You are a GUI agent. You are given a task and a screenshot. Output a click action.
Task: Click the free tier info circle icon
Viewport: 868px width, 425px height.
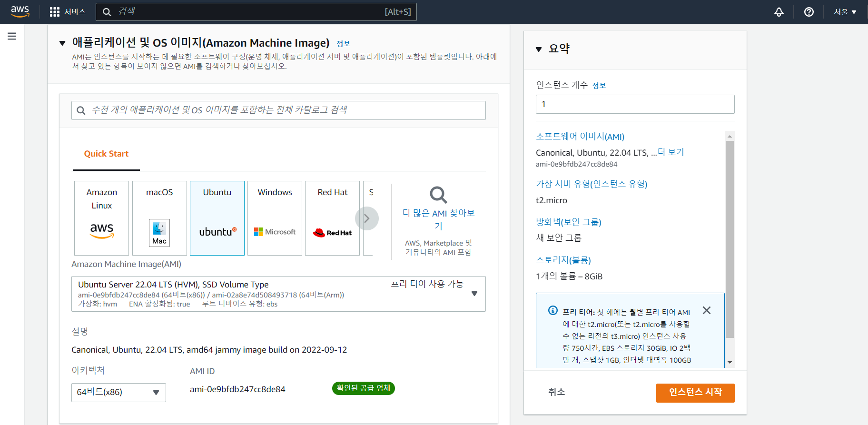pyautogui.click(x=553, y=310)
